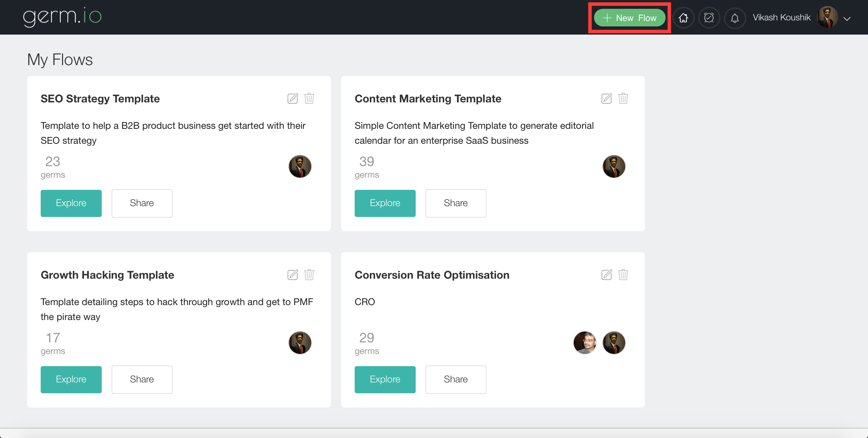Click the home icon in header
This screenshot has height=438, width=868.
point(683,18)
